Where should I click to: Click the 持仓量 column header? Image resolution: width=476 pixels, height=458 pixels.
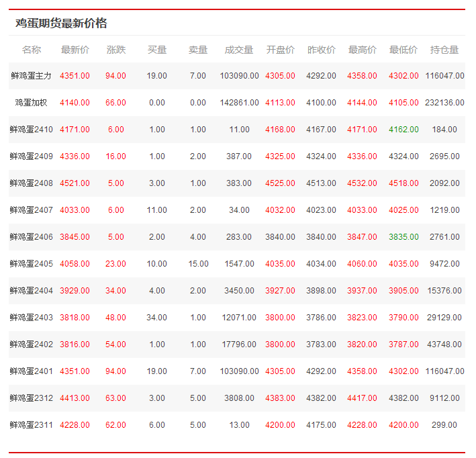coord(444,50)
